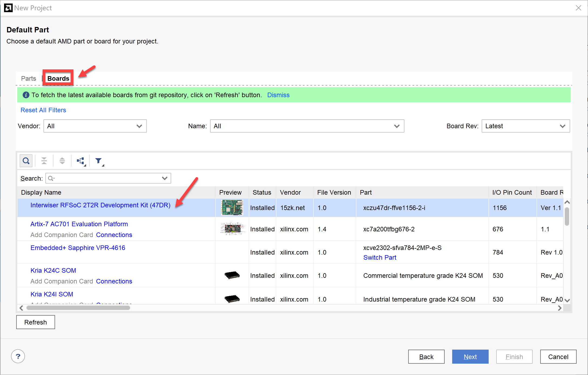Open the Board Rev dropdown
588x375 pixels.
pyautogui.click(x=526, y=126)
